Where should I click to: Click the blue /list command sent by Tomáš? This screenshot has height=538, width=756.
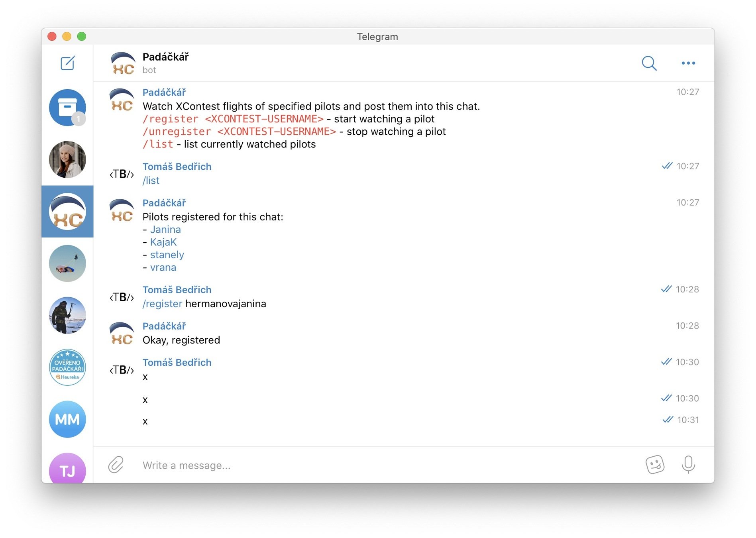pyautogui.click(x=151, y=181)
